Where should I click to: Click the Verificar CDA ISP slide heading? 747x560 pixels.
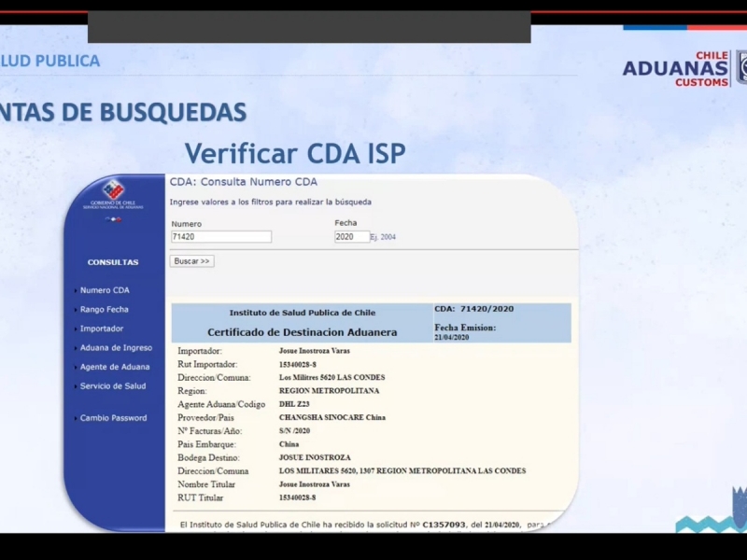tap(295, 153)
